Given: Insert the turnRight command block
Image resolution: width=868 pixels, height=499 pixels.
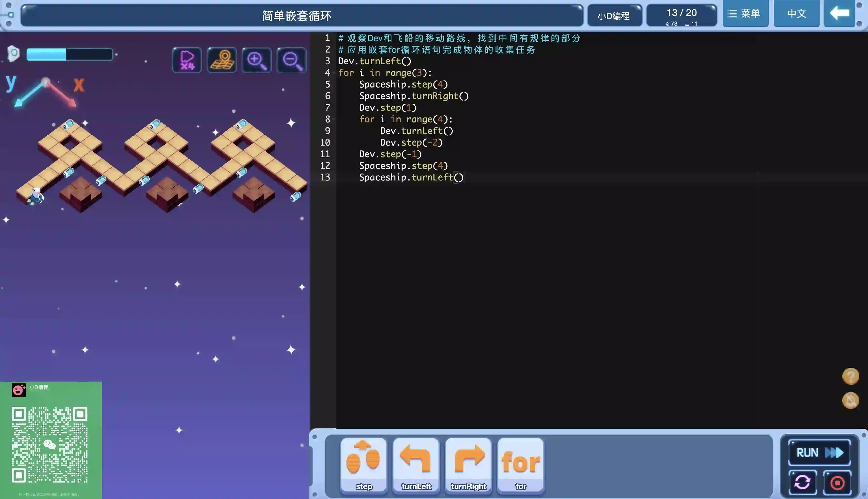Looking at the screenshot, I should point(468,465).
